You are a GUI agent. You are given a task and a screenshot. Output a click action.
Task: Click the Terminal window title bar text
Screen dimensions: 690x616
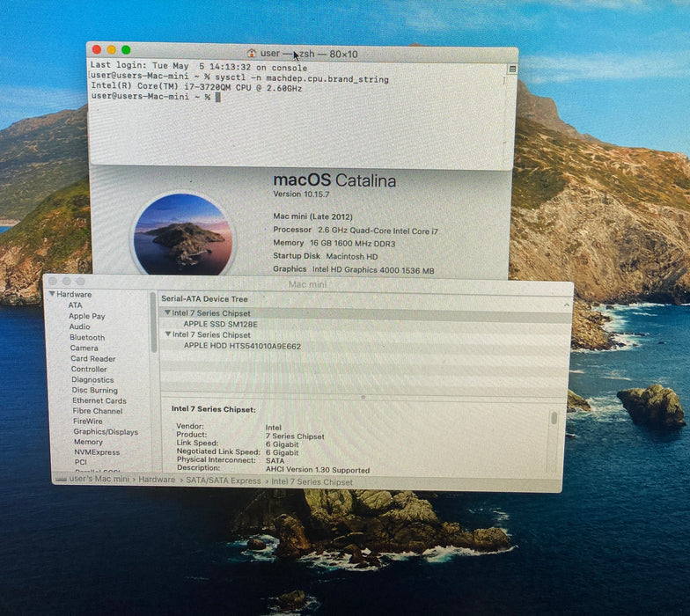(x=309, y=54)
